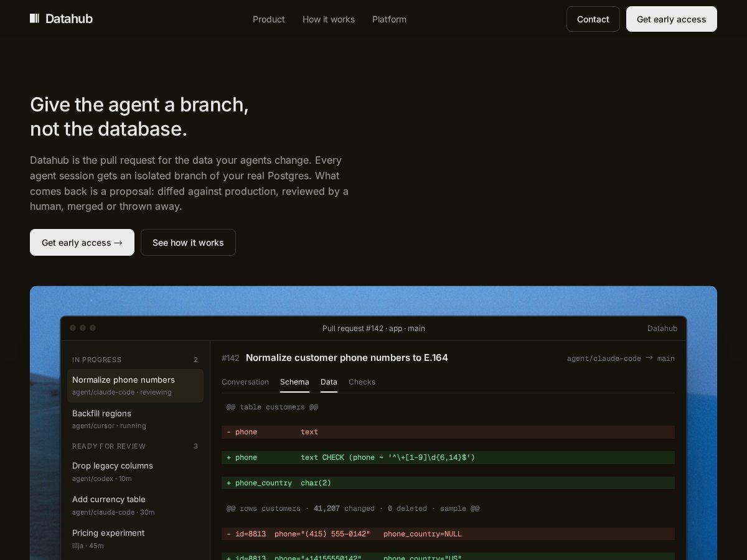
Task: Click the Datahub logo icon
Action: point(35,19)
